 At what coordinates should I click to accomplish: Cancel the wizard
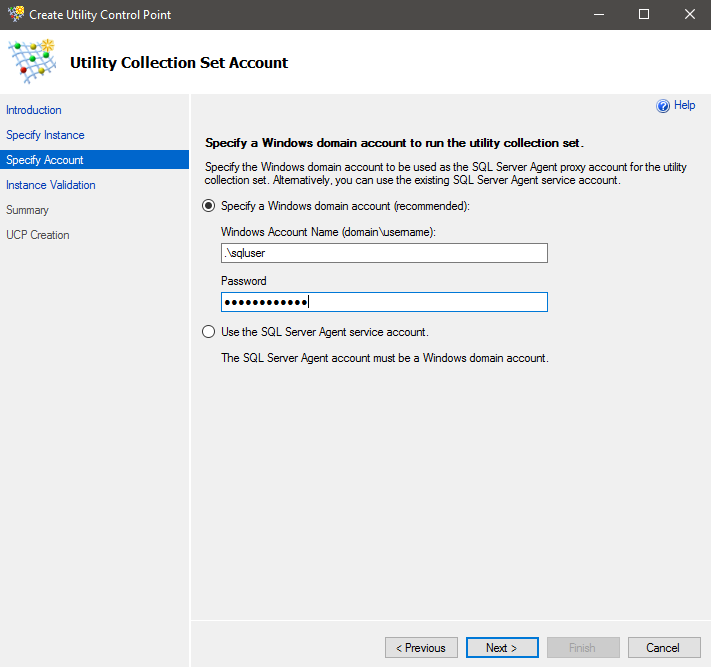click(x=665, y=648)
